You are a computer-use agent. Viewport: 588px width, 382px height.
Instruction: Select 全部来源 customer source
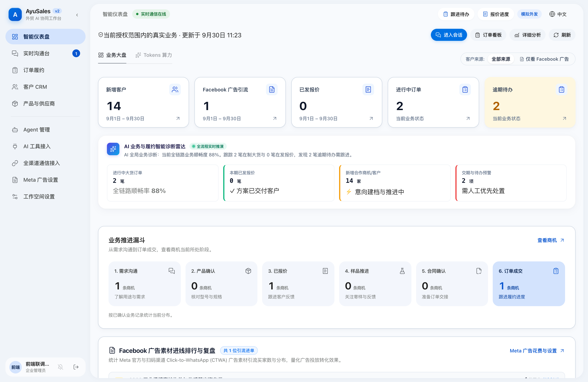pyautogui.click(x=501, y=59)
